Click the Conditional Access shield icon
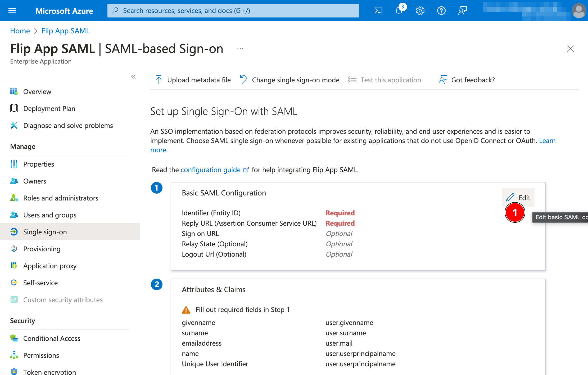The image size is (588, 375). click(x=14, y=338)
